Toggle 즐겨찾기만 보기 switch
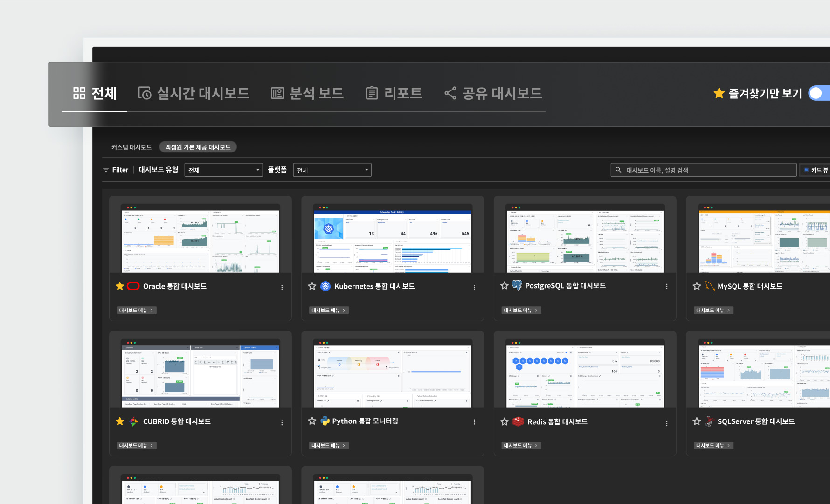Screen dimensions: 830x504 tap(819, 93)
